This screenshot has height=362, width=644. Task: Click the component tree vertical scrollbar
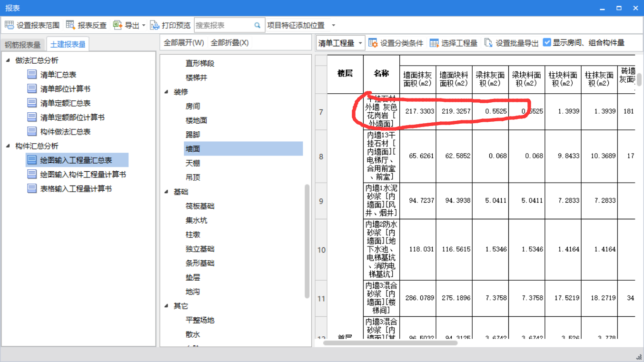(307, 241)
